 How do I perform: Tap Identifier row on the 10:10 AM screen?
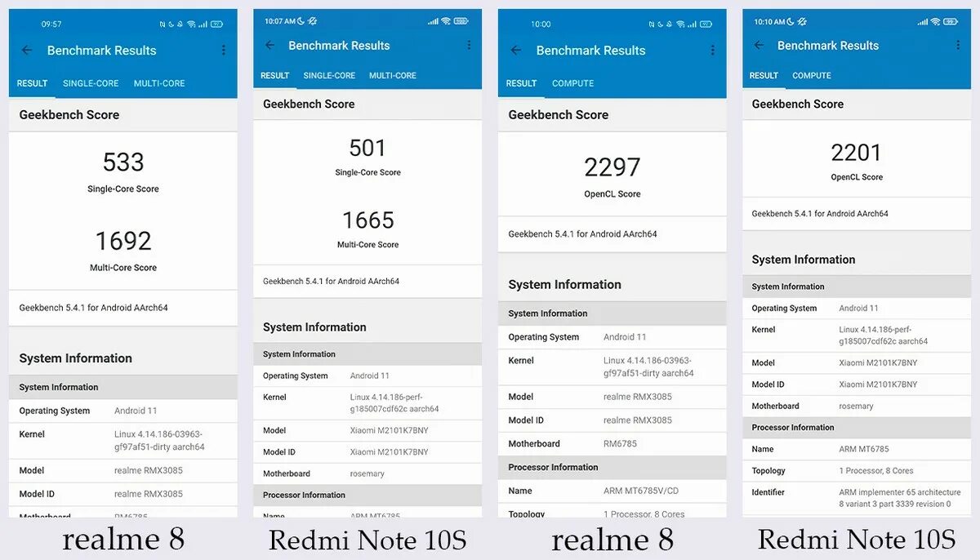[x=857, y=498]
